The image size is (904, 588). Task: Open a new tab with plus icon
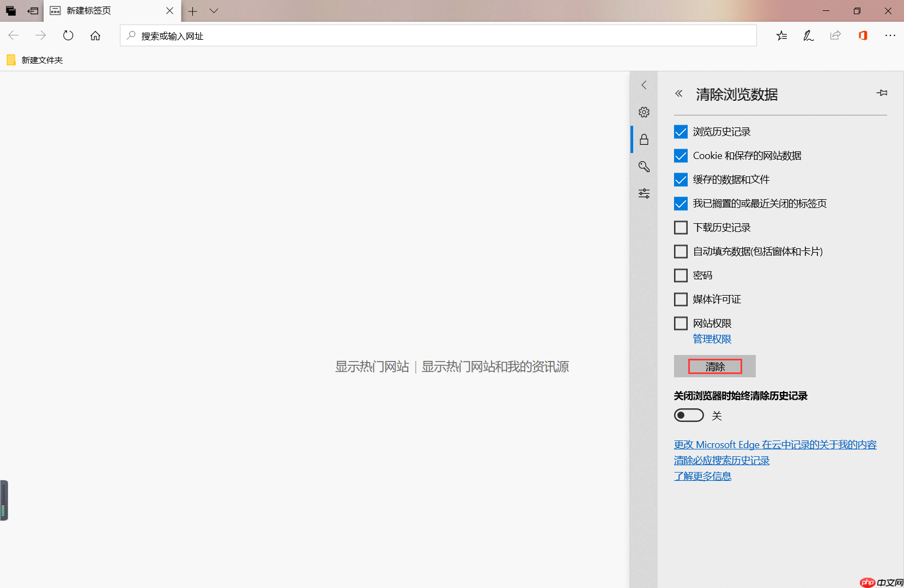click(192, 11)
